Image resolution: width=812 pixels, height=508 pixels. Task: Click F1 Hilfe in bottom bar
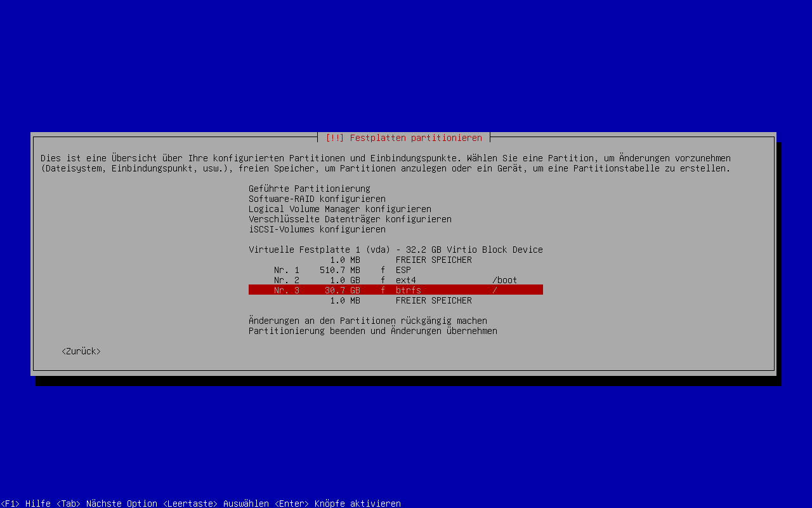click(25, 504)
